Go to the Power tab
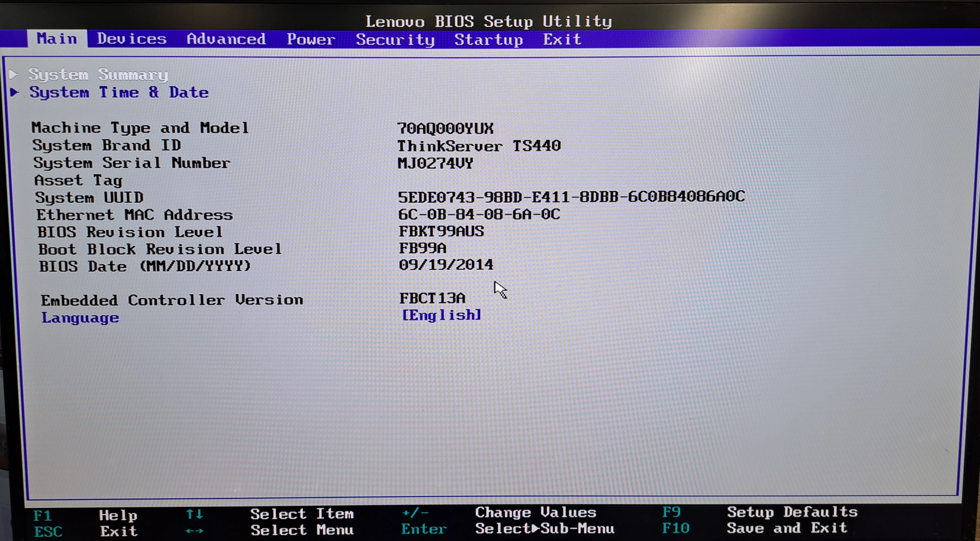The image size is (980, 541). (x=311, y=39)
